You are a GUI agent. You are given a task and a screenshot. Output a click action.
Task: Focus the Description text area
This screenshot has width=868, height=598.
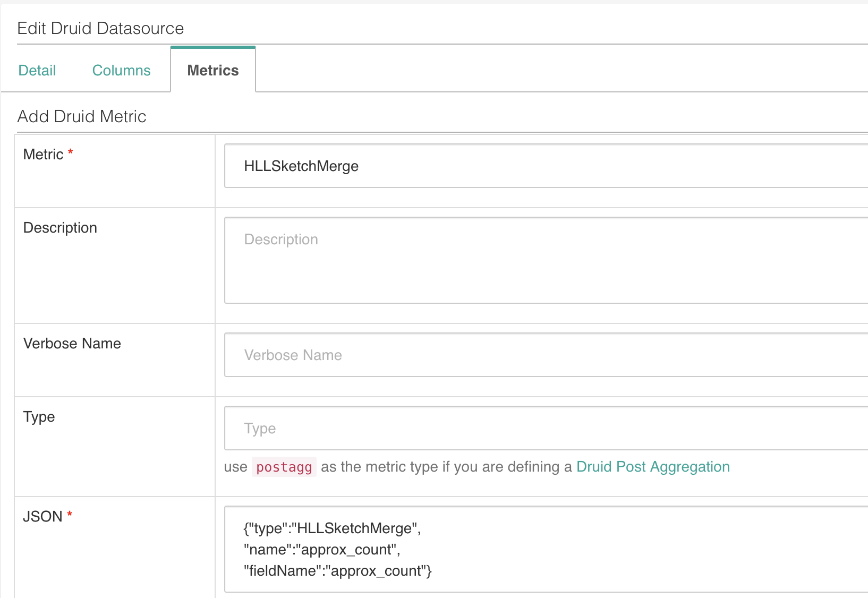click(x=531, y=260)
